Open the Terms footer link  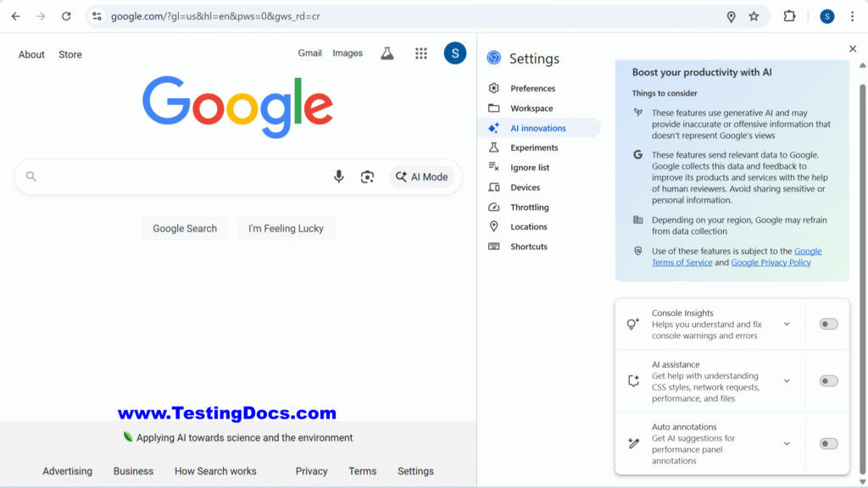[363, 471]
